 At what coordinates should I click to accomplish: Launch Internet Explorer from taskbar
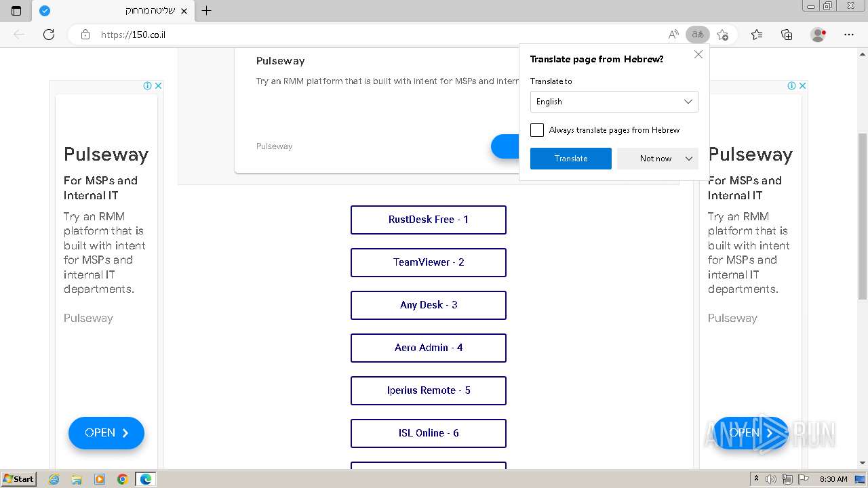click(x=54, y=479)
